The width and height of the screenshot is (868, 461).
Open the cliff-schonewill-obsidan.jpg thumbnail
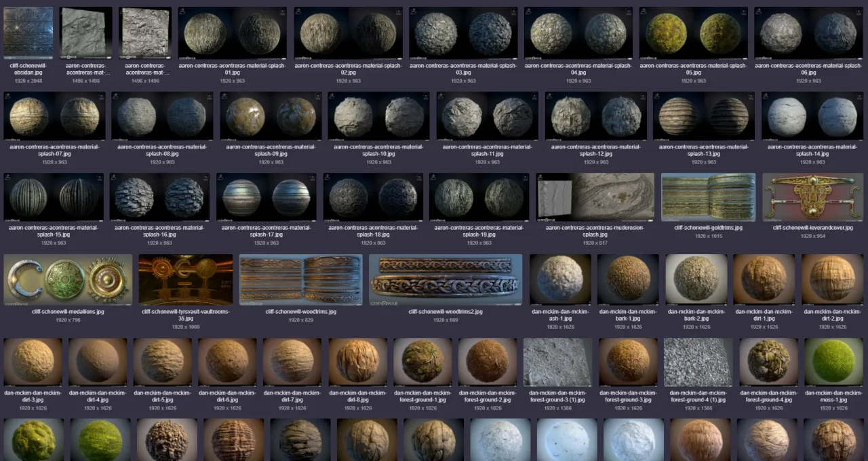[28, 33]
